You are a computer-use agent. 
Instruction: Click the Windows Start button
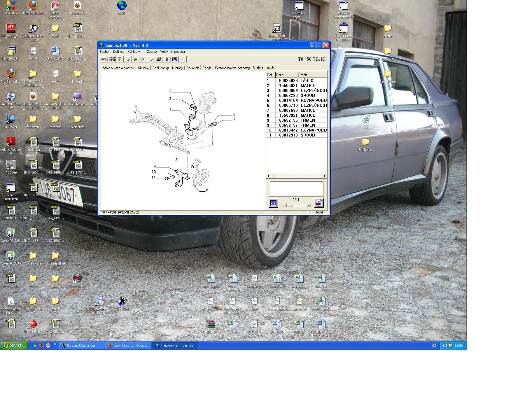[x=14, y=346]
